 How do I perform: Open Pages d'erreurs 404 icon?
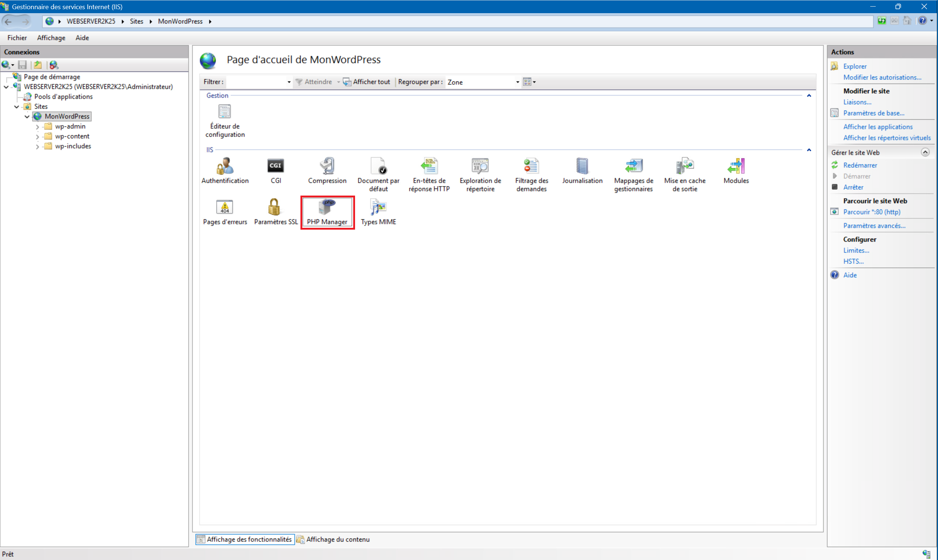pyautogui.click(x=225, y=208)
